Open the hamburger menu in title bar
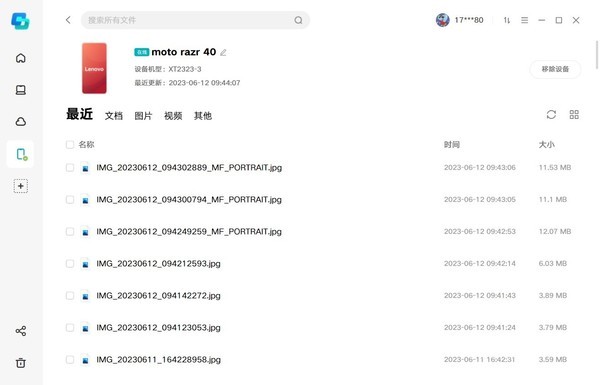The width and height of the screenshot is (600, 385). pos(525,20)
